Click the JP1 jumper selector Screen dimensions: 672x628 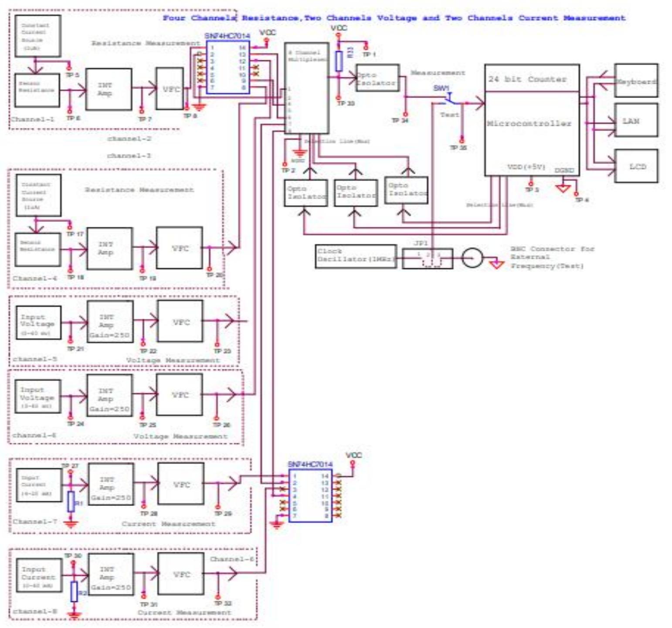tap(427, 258)
